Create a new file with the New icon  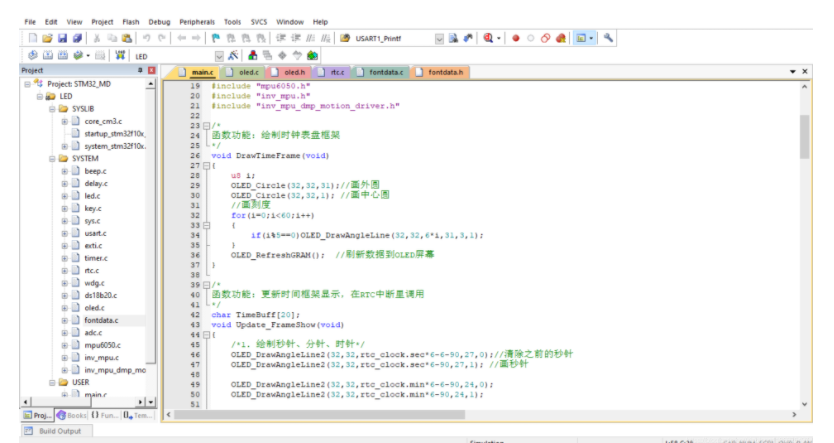[33, 38]
